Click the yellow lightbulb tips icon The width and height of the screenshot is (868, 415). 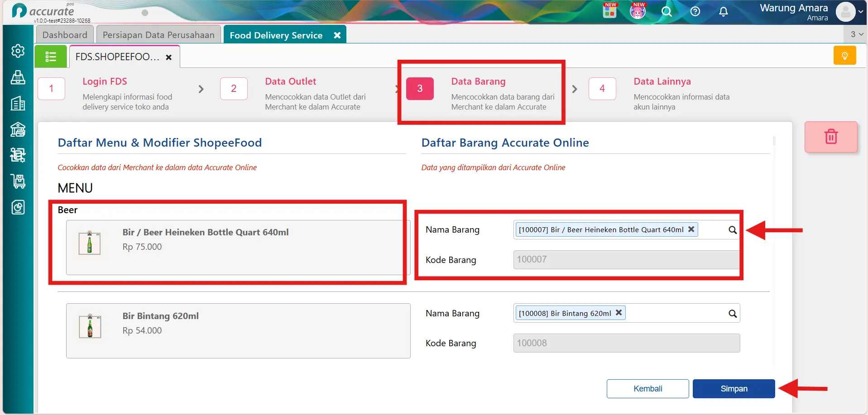[x=844, y=56]
